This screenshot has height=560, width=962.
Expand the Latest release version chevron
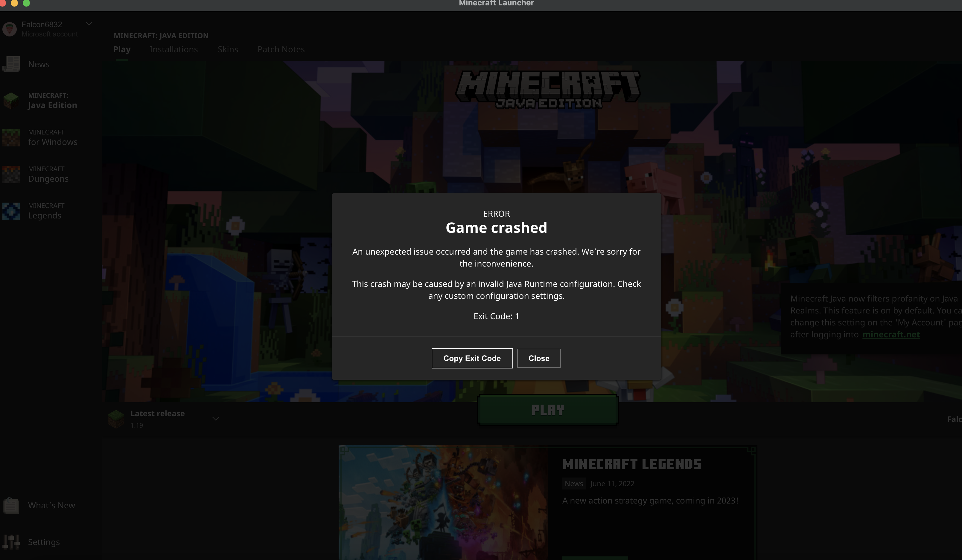click(215, 419)
